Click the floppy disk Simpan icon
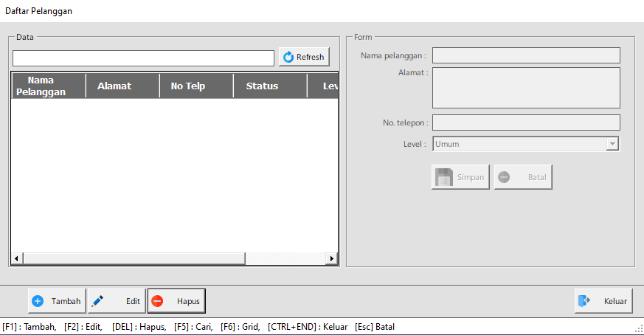This screenshot has height=335, width=644. point(444,177)
